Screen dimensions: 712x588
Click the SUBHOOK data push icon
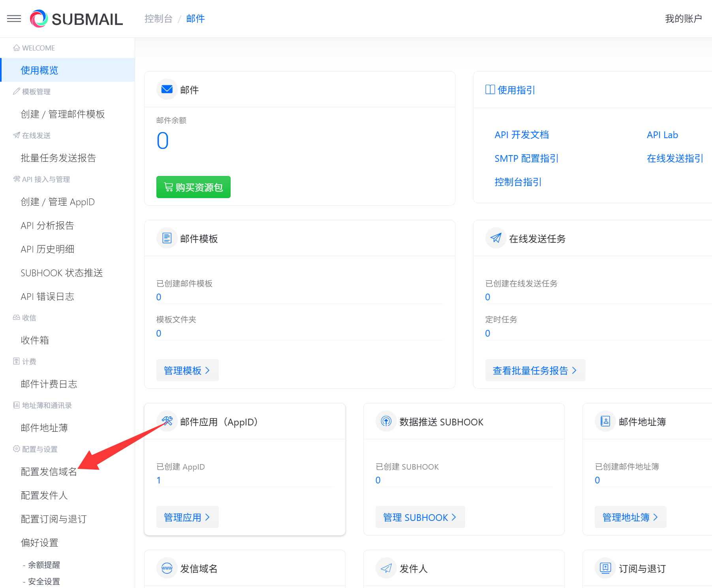[x=386, y=421]
